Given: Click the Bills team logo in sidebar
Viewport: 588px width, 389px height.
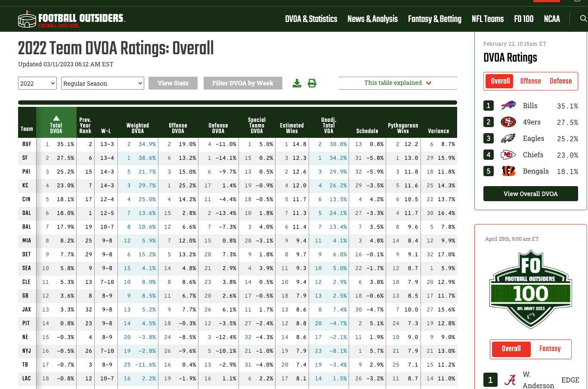Looking at the screenshot, I should tap(508, 106).
